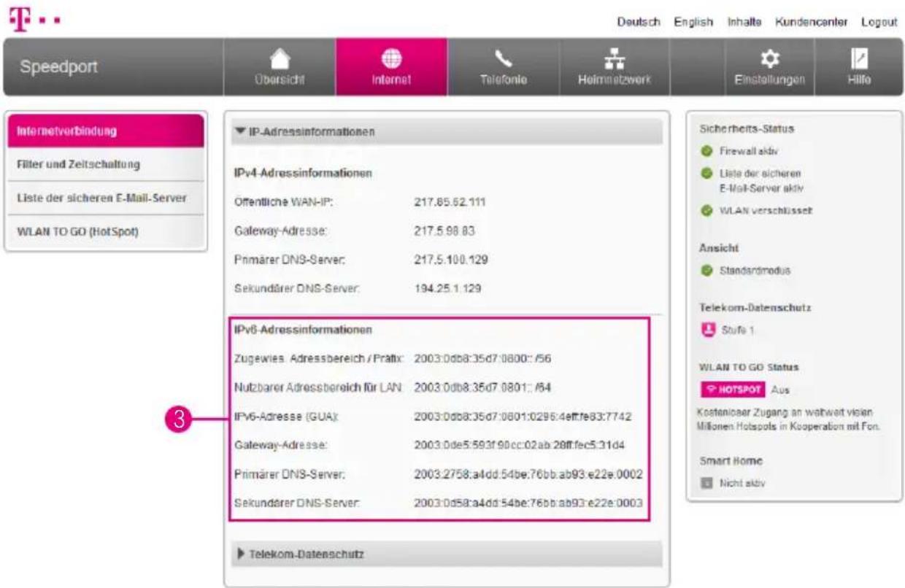The image size is (905, 588).
Task: Click the Telekom-Datenschutz heading in right panel
Action: tap(755, 308)
